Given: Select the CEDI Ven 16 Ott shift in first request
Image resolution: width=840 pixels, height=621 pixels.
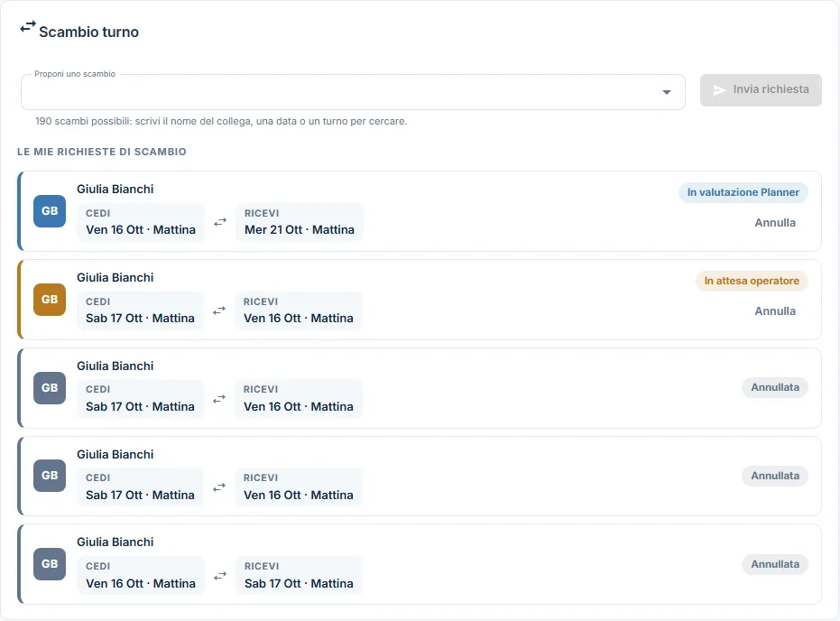Looking at the screenshot, I should (141, 222).
